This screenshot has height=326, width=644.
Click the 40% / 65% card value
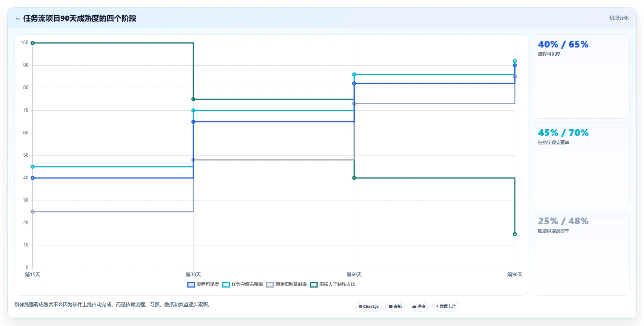[563, 45]
